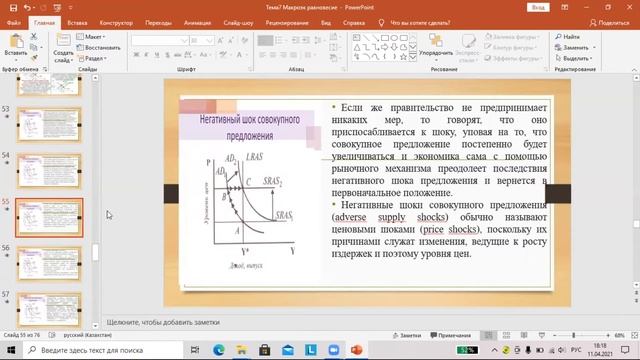Open the font name combo box

coord(160,40)
